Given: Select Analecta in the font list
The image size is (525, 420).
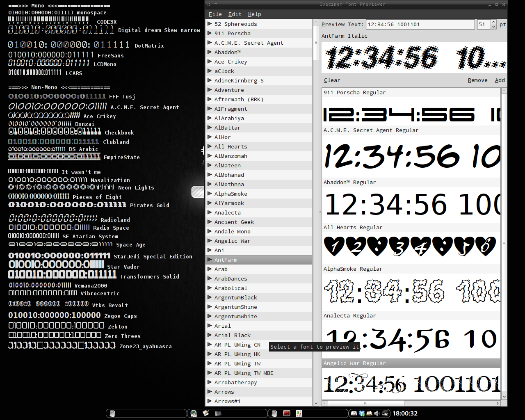Looking at the screenshot, I should coord(259,212).
